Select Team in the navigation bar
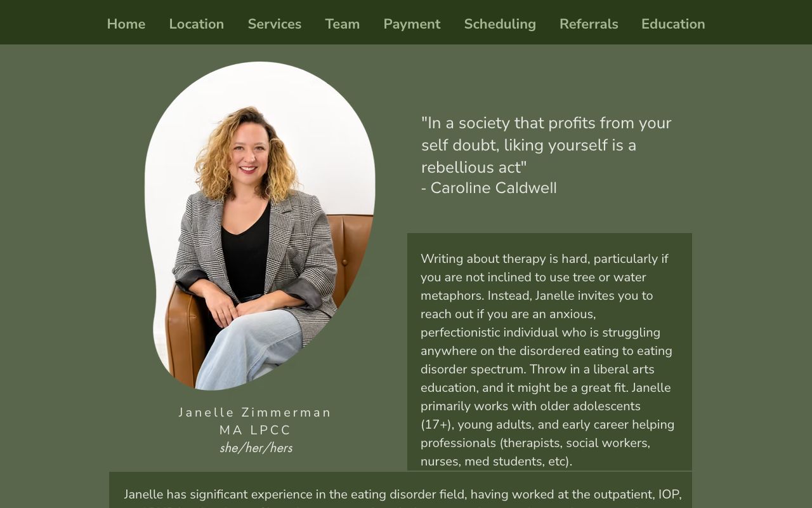Screen dimensions: 812x508 click(x=342, y=24)
